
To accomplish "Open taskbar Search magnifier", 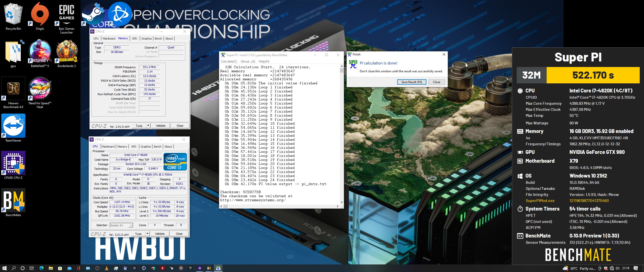I will coord(14,268).
